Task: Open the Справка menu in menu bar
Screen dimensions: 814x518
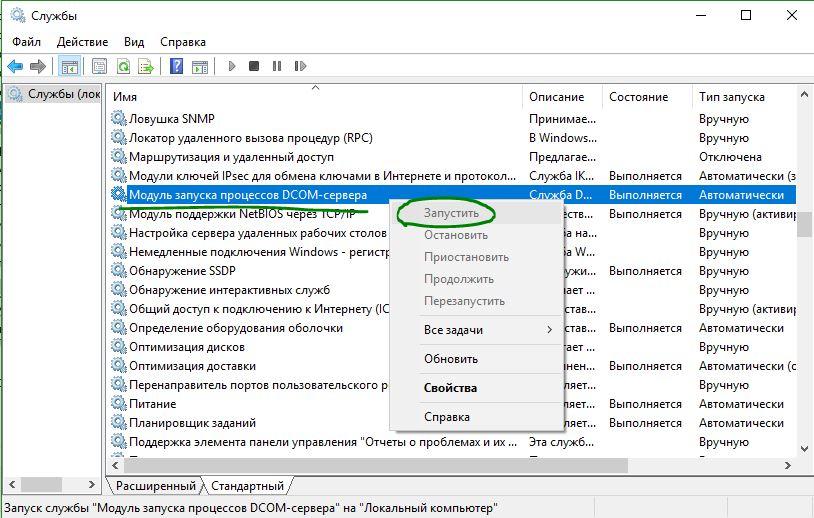Action: [x=183, y=42]
